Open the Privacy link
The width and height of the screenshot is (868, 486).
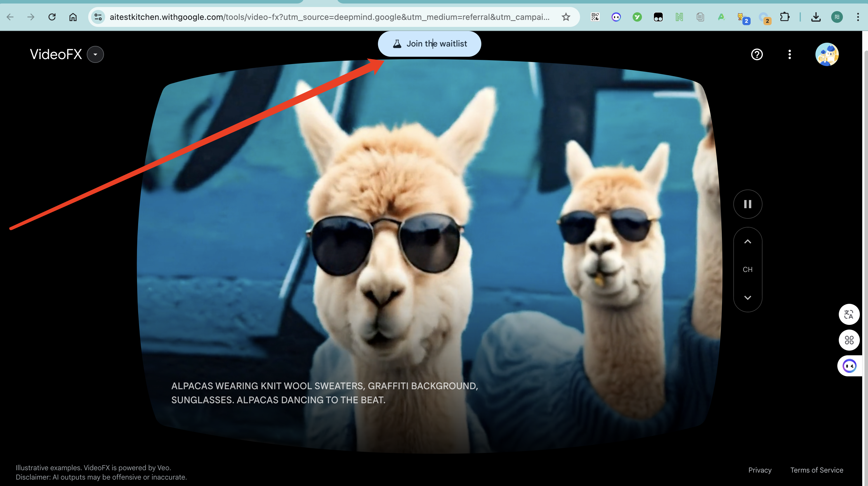[759, 470]
